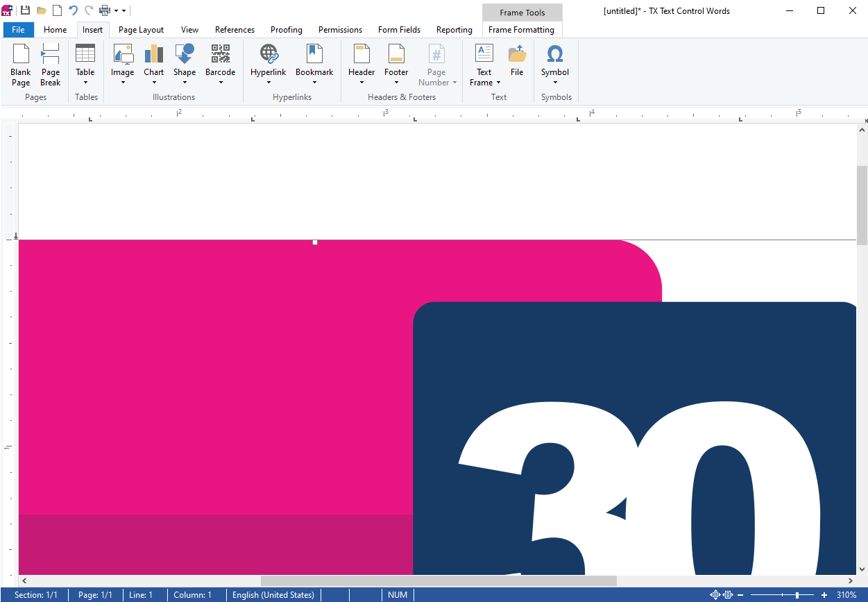Screen dimensions: 868x602
Task: Open the File tab
Action: pyautogui.click(x=19, y=30)
